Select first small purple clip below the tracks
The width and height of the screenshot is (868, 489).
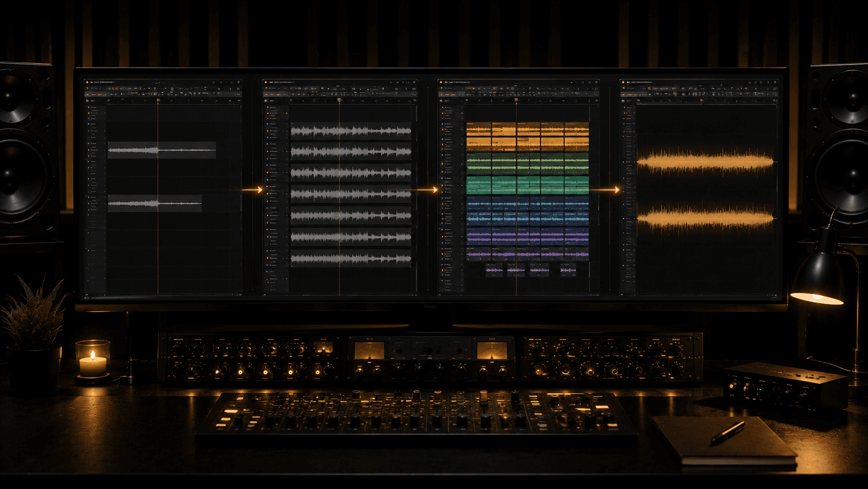(494, 270)
